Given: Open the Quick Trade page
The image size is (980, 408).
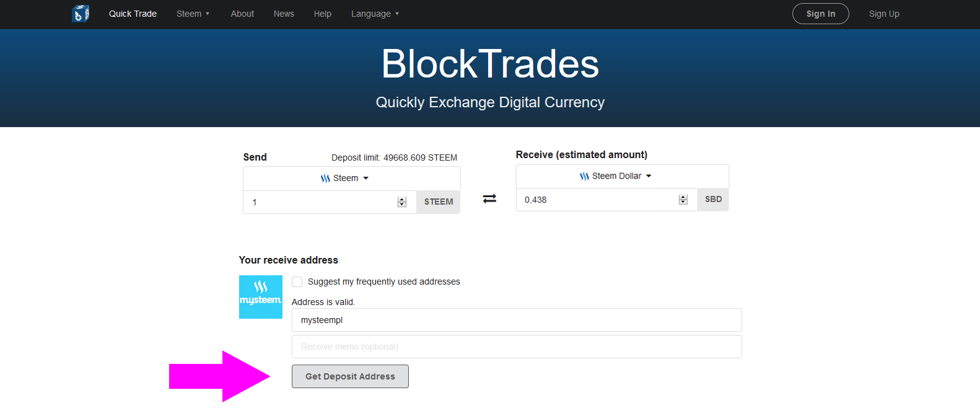Looking at the screenshot, I should (x=133, y=14).
